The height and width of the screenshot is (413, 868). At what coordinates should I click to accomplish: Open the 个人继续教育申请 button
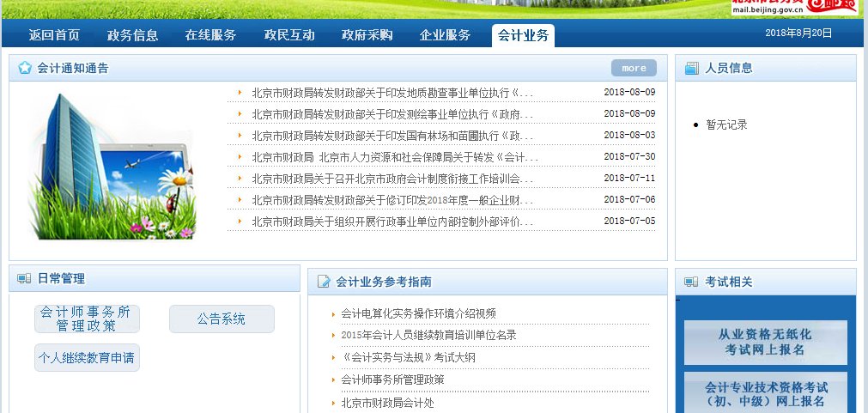click(x=87, y=358)
